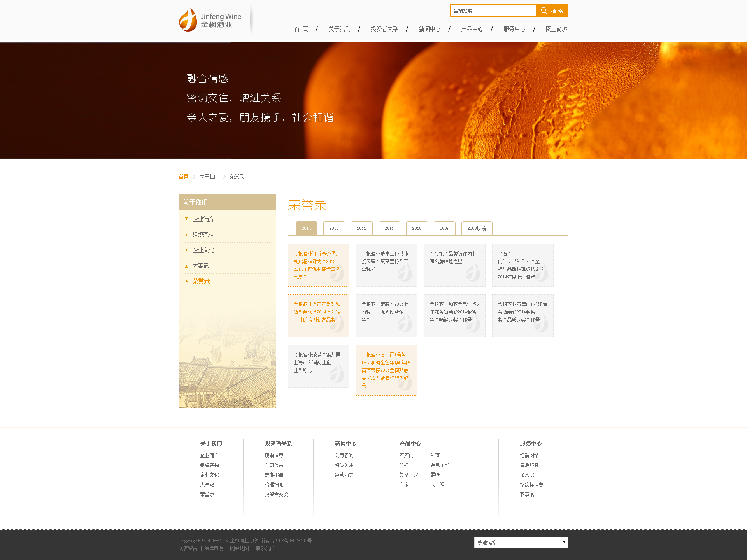
Task: Open 石库门 product link in footer
Action: coord(406,455)
